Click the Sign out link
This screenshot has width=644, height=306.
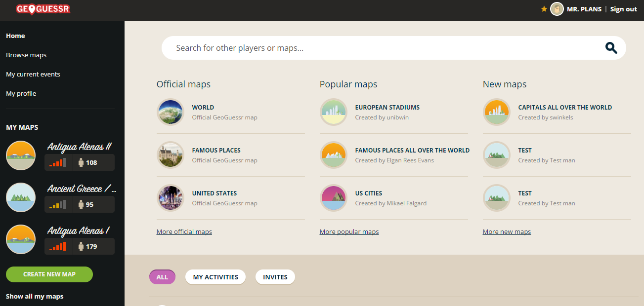click(x=623, y=9)
